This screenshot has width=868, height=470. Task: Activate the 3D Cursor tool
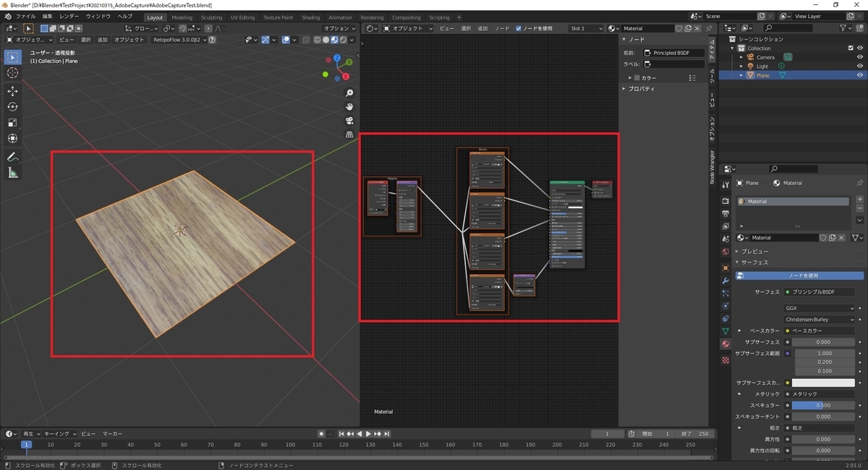13,73
